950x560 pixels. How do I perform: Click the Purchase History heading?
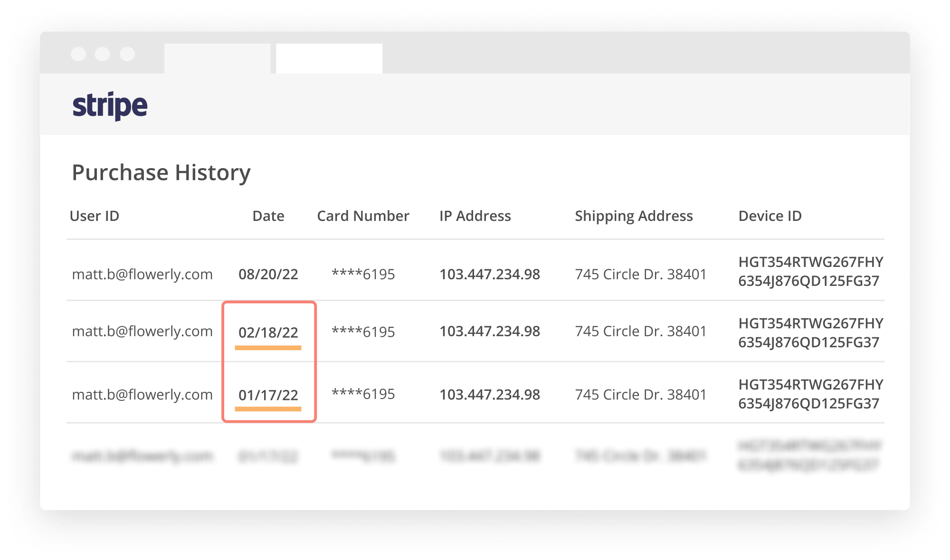161,173
